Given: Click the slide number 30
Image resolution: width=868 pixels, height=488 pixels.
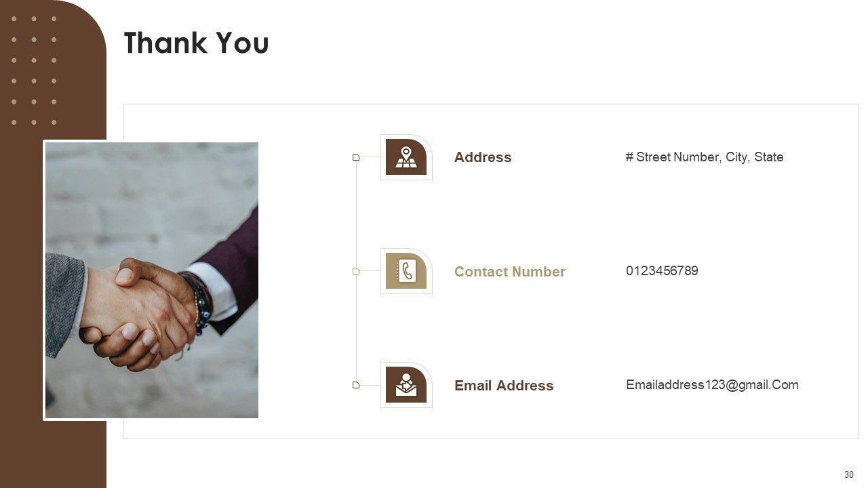Looking at the screenshot, I should [849, 475].
